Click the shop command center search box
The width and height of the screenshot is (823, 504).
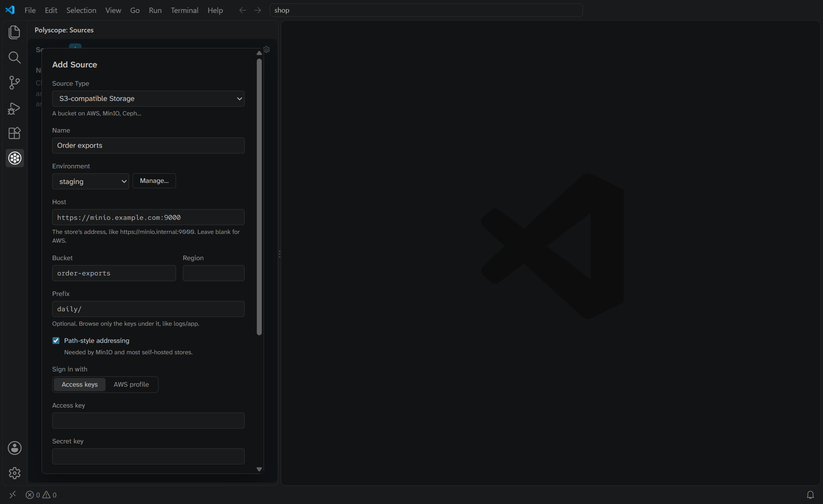click(x=426, y=10)
